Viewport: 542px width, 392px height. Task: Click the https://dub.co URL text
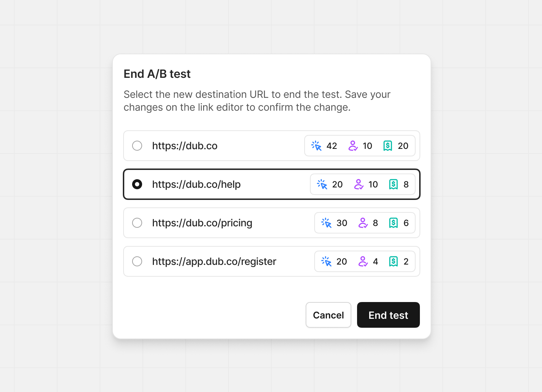click(x=185, y=146)
